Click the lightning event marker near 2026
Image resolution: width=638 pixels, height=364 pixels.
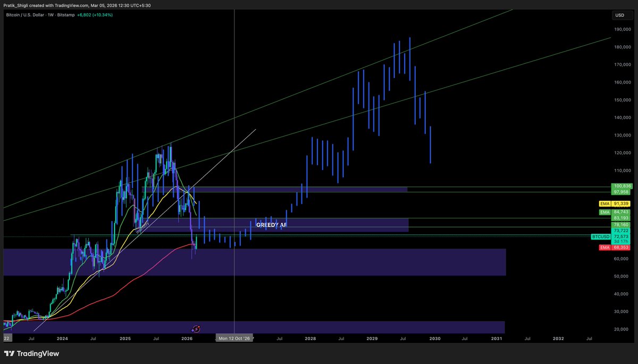pyautogui.click(x=195, y=329)
